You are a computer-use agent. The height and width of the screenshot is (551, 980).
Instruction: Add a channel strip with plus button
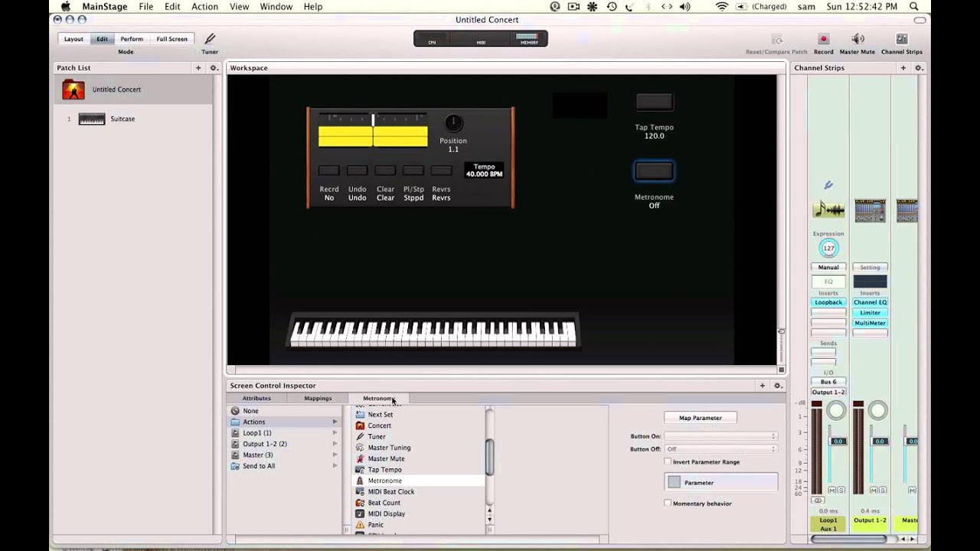click(x=903, y=68)
